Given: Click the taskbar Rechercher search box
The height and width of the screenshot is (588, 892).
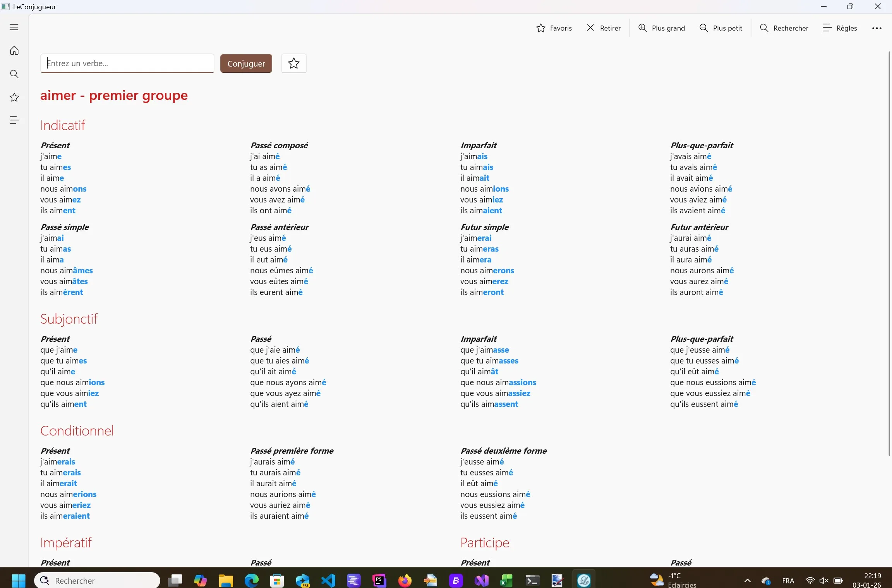Looking at the screenshot, I should [97, 580].
